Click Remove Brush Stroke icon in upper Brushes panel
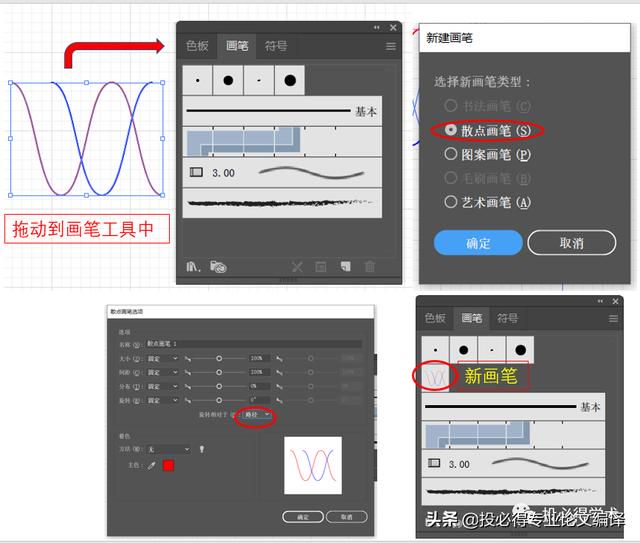Image resolution: width=640 pixels, height=543 pixels. [297, 267]
